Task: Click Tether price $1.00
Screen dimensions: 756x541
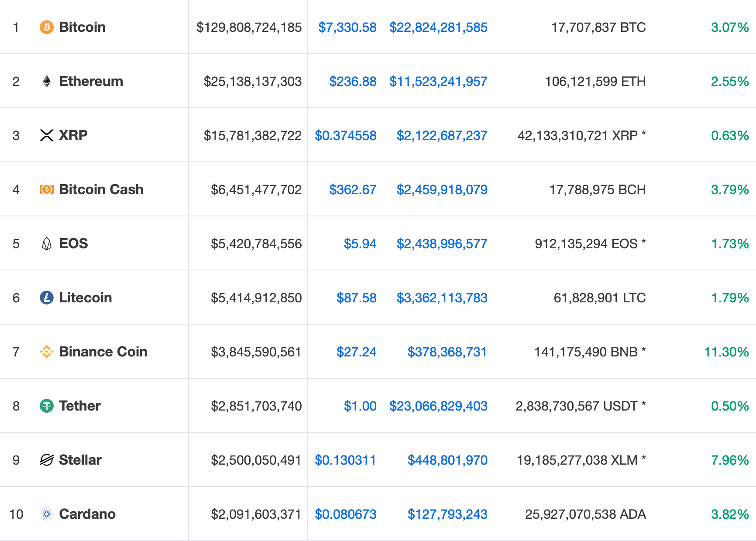Action: (x=360, y=406)
